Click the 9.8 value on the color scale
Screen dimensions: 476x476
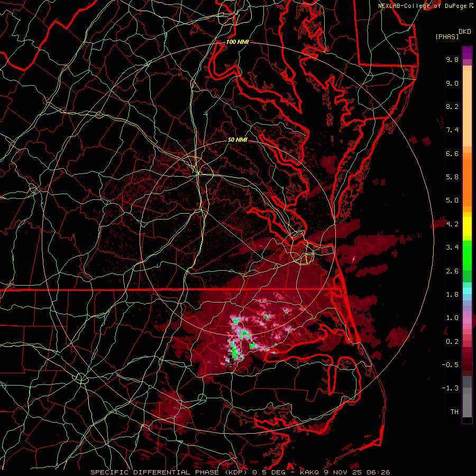coord(452,59)
